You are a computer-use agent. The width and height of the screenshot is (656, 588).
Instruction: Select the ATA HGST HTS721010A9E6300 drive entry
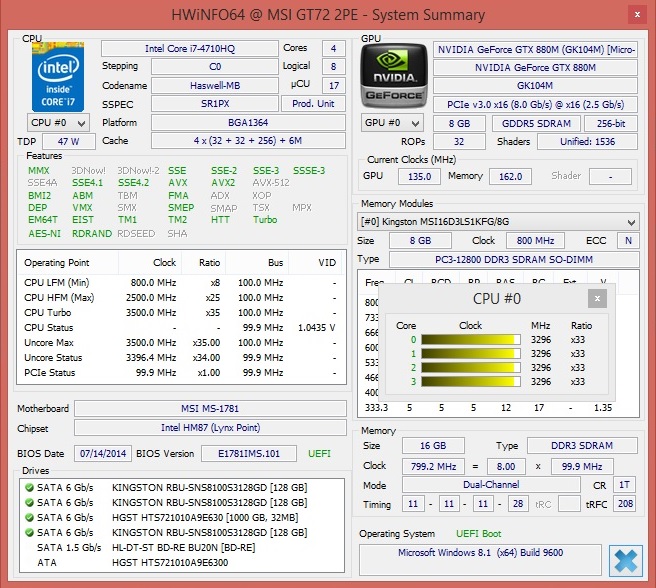[x=182, y=563]
